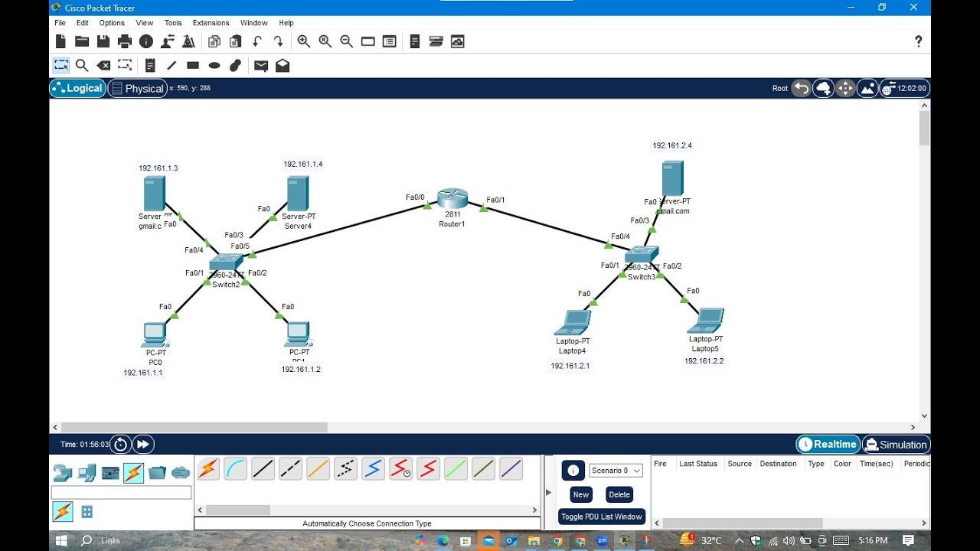Open the Scenario 0 dropdown
The image size is (980, 551).
pyautogui.click(x=616, y=471)
